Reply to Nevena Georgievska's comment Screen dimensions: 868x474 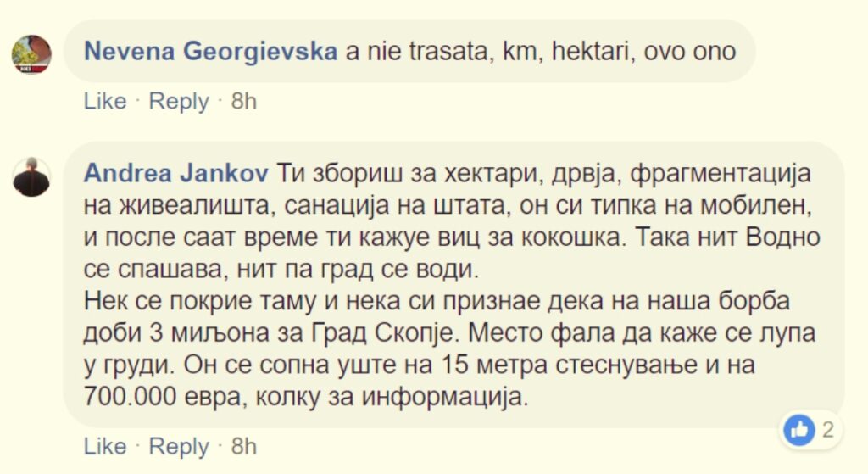coord(179,102)
